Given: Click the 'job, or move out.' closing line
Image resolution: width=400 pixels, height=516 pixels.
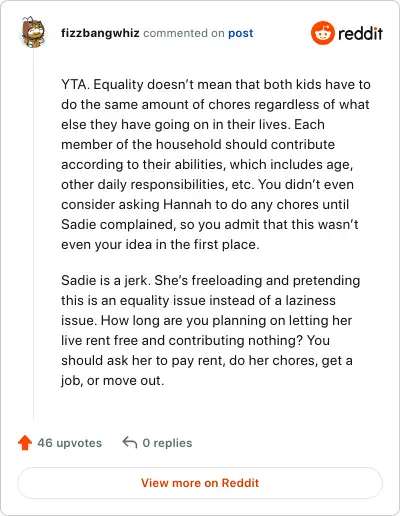Looking at the screenshot, I should pyautogui.click(x=113, y=380).
